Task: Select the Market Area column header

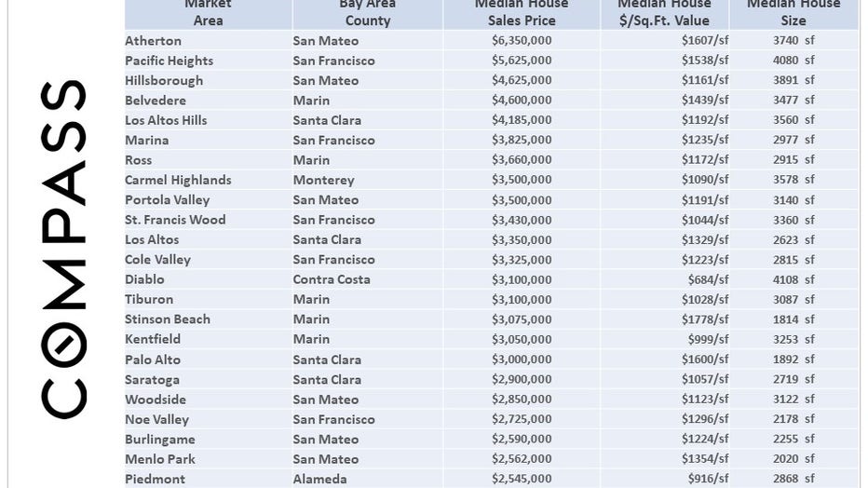Action: click(x=208, y=13)
